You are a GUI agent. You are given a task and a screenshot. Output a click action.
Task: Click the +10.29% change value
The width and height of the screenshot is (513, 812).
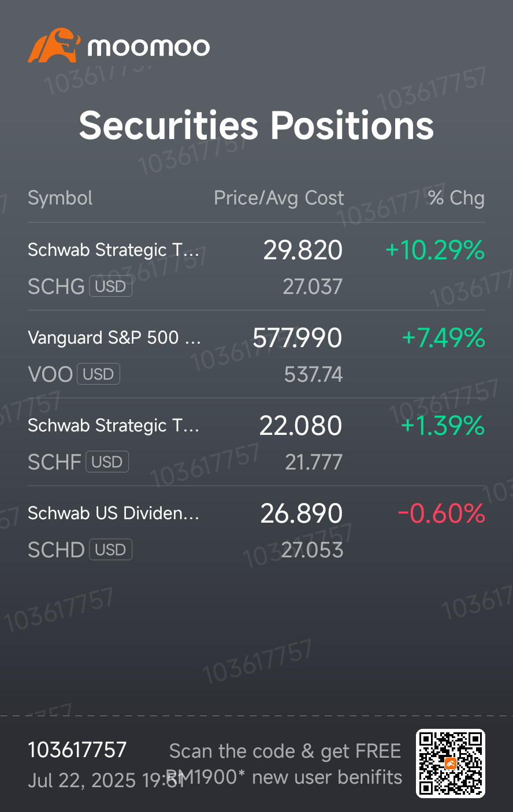coord(435,250)
